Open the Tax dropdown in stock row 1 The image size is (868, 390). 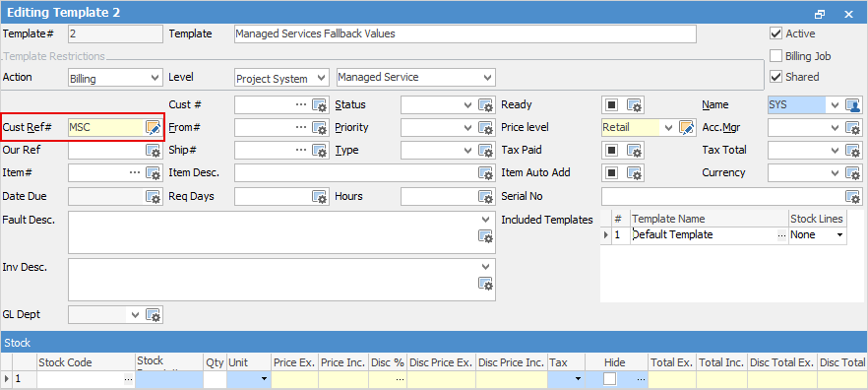(578, 379)
